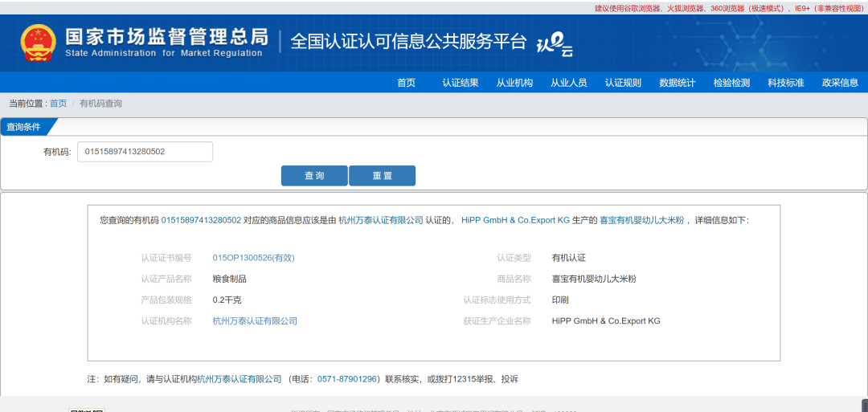Click the 查询 search button

click(314, 176)
